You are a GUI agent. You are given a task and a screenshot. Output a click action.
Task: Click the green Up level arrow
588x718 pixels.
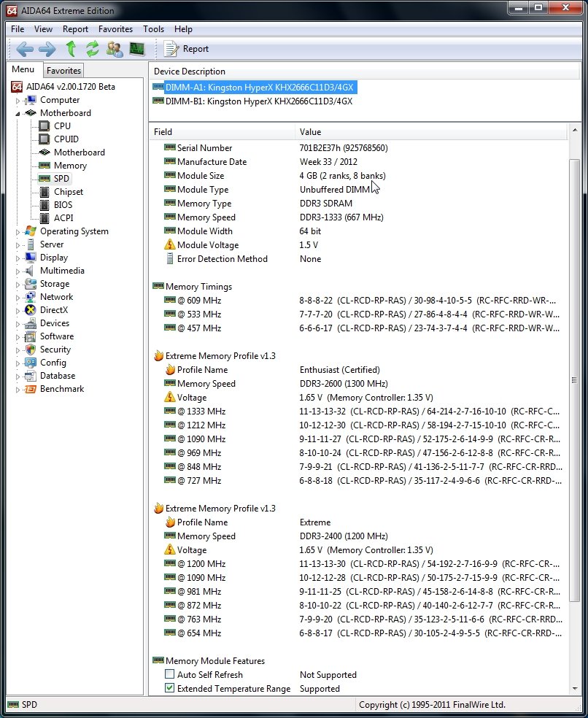71,49
